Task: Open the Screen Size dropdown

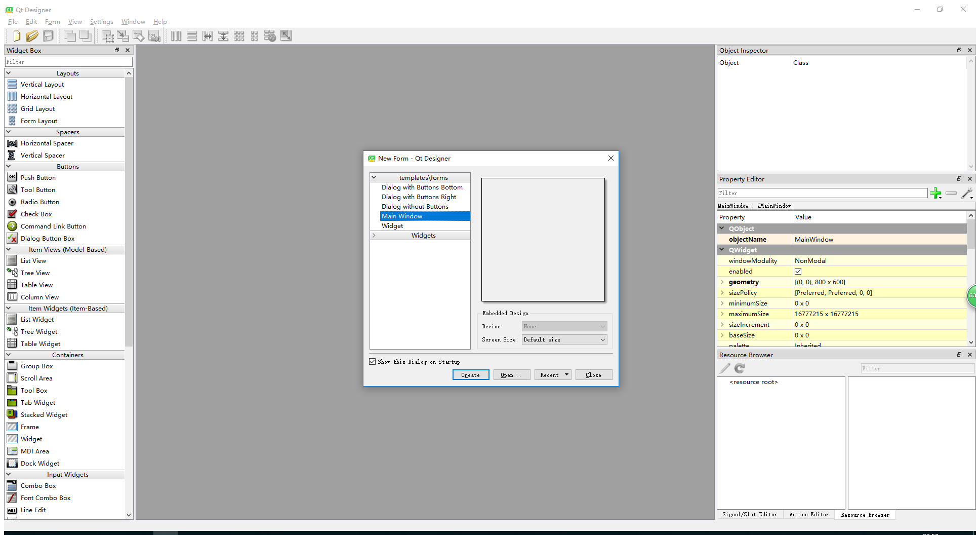Action: 602,339
